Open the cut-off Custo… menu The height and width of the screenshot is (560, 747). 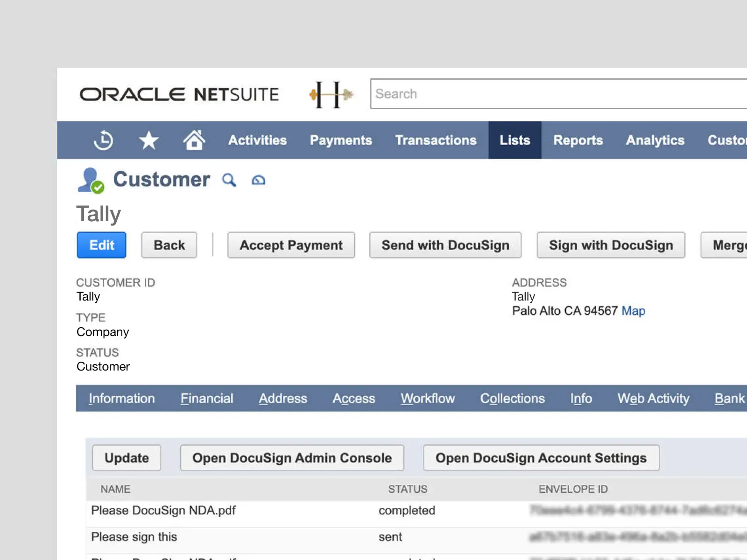[727, 140]
